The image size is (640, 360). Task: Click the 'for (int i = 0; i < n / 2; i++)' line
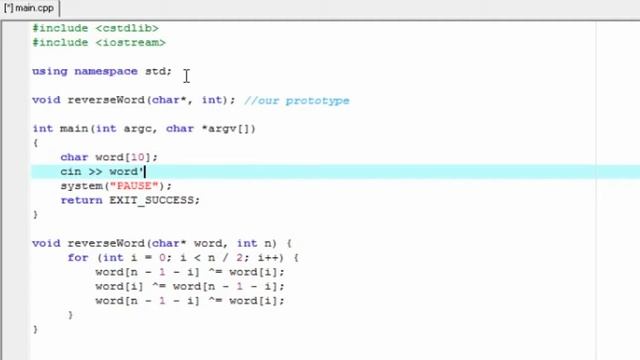click(x=183, y=258)
